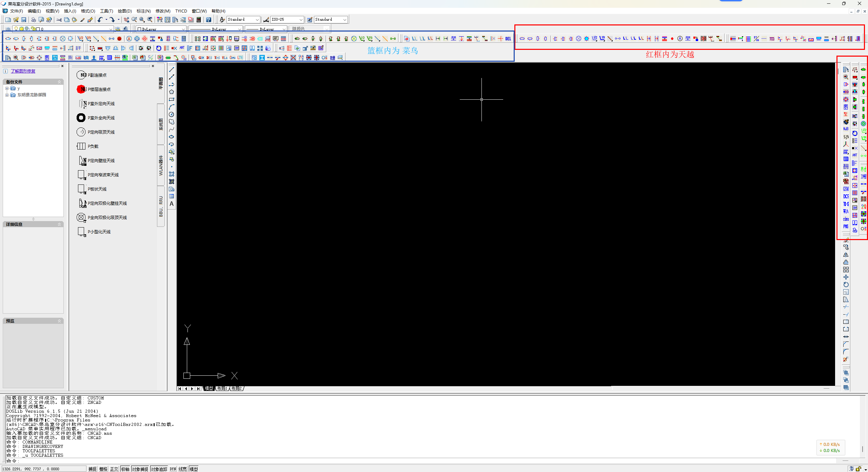Toggle 对象追踪 object tracking in the status bar
Image resolution: width=868 pixels, height=472 pixels.
(159, 469)
